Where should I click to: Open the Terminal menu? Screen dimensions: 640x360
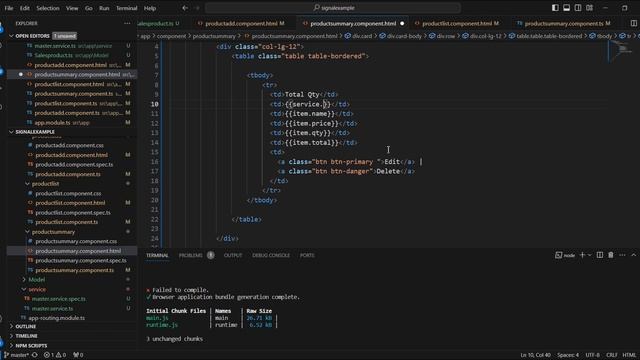coord(127,8)
